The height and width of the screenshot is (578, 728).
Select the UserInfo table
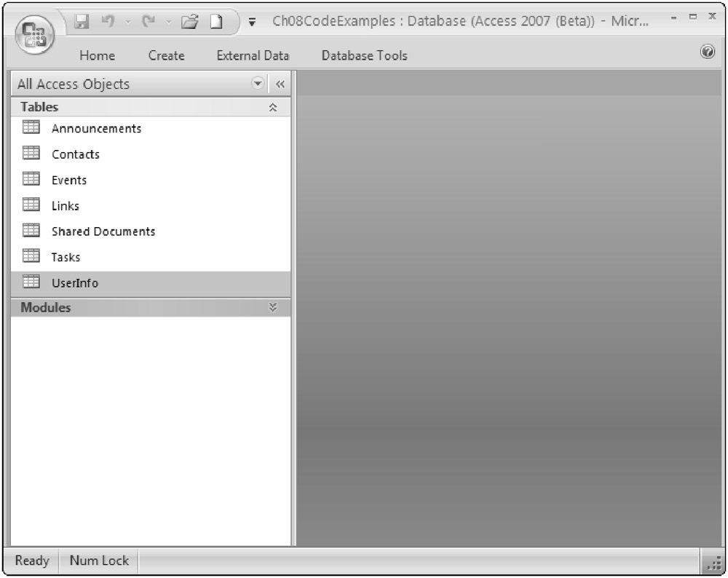(74, 283)
